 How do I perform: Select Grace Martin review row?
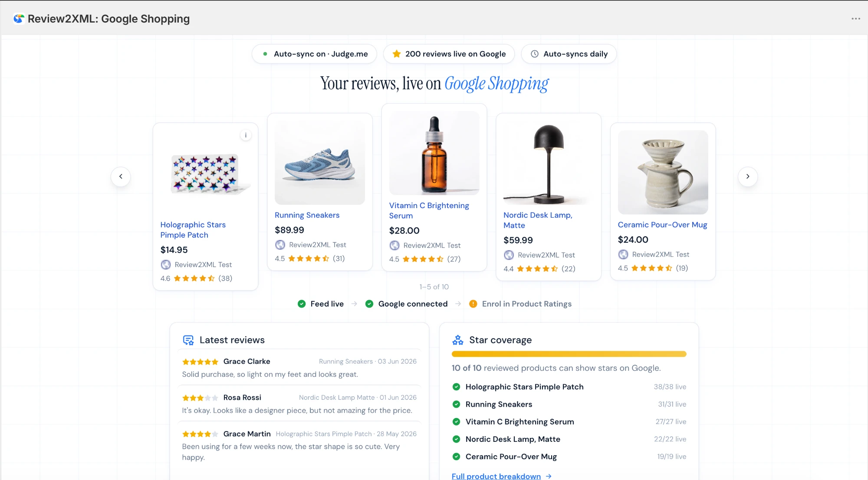tap(299, 445)
